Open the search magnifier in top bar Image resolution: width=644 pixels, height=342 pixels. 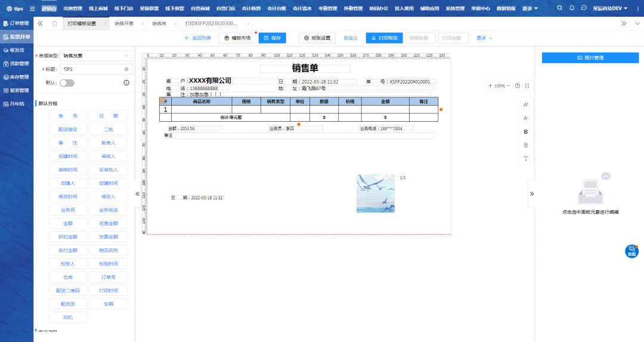(559, 8)
